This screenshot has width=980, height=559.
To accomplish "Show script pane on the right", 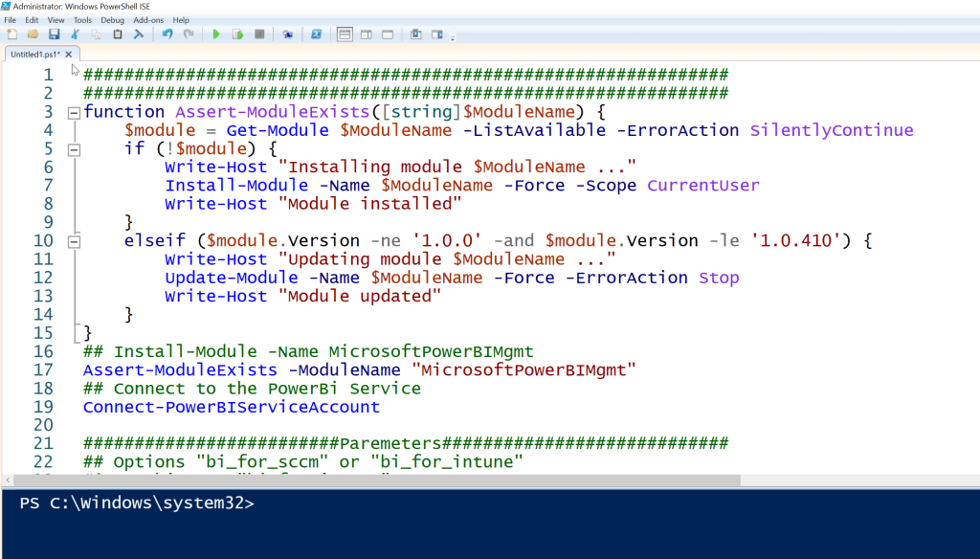I will 367,34.
